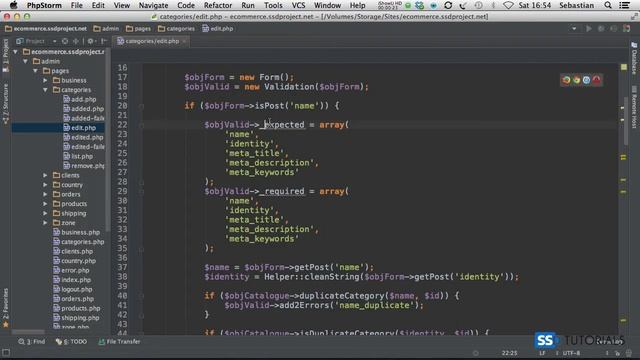Viewport: 640px width, 360px height.
Task: Select list.php in project tree
Action: click(78, 156)
